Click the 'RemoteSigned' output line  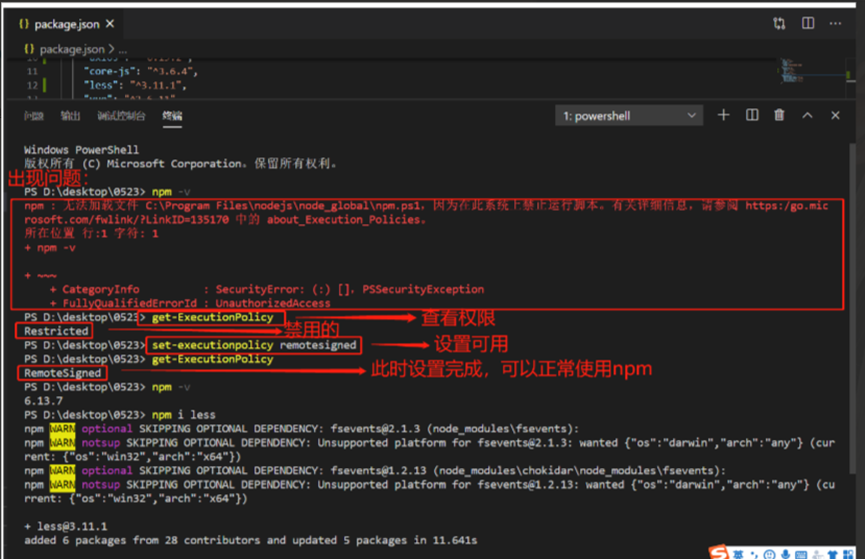(x=62, y=373)
